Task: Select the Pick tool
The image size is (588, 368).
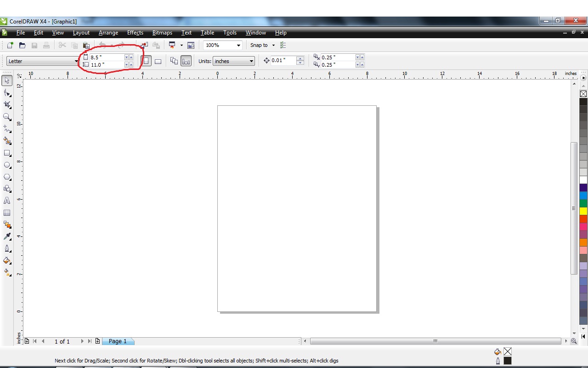Action: [x=7, y=81]
